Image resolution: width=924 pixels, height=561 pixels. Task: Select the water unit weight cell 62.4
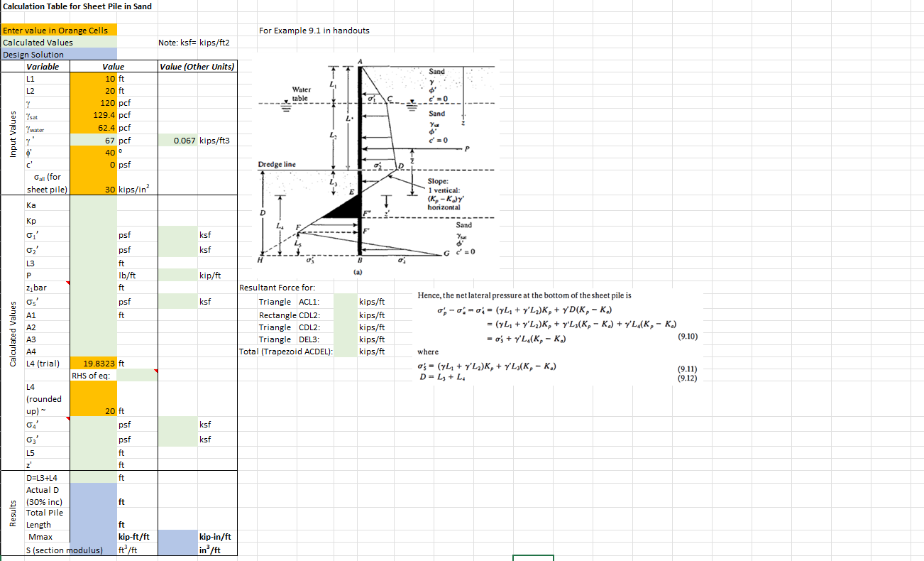coord(94,129)
